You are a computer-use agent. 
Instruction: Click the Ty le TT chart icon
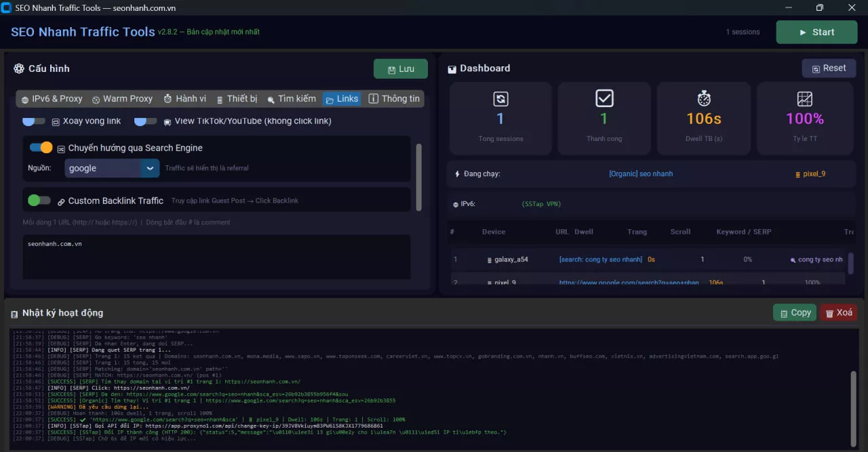click(x=805, y=99)
